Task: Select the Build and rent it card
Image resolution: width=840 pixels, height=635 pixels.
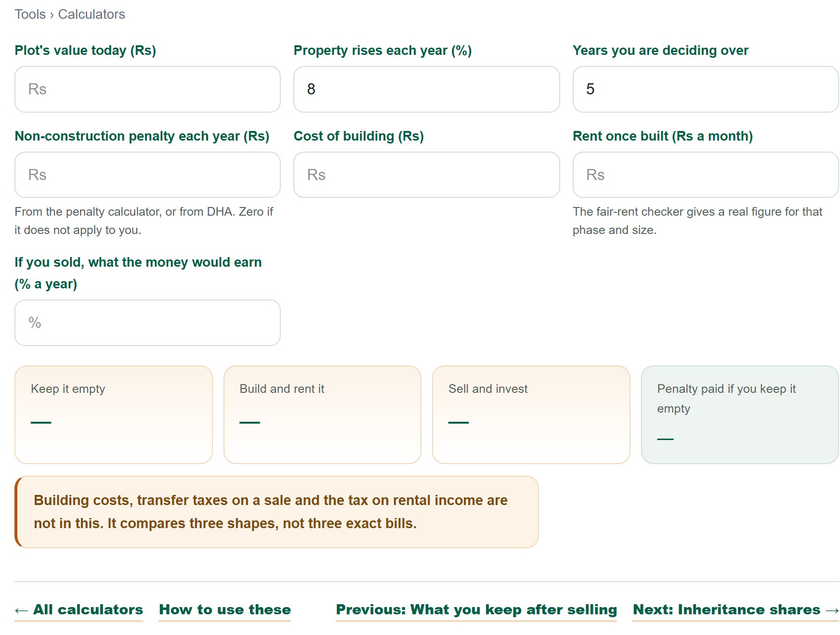Action: point(322,415)
